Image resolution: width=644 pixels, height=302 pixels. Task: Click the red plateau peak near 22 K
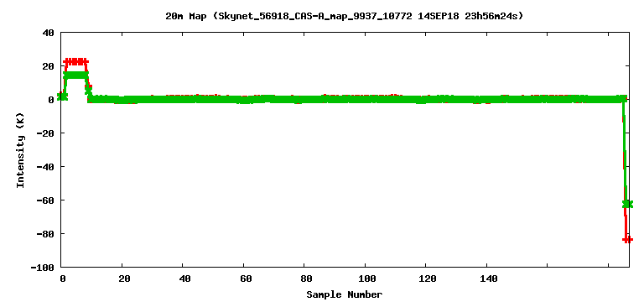coord(76,61)
